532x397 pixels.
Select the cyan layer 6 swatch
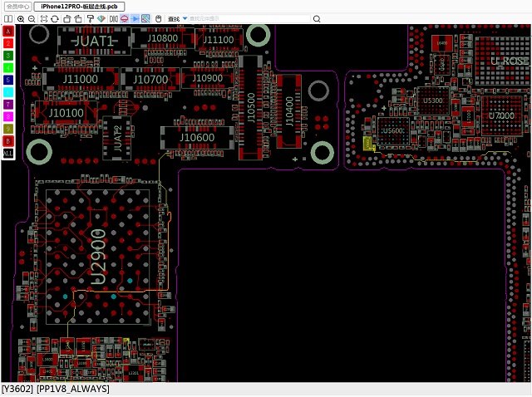coord(8,92)
